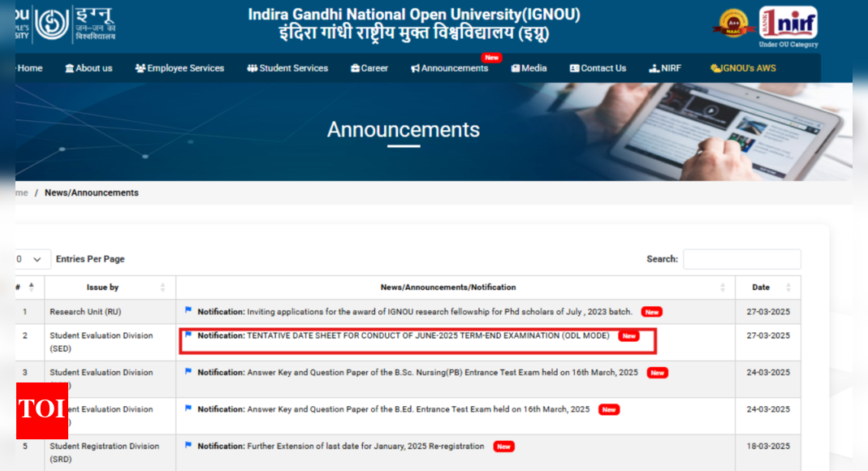Expand the Entries Per Page dropdown
868x471 pixels.
(x=32, y=259)
